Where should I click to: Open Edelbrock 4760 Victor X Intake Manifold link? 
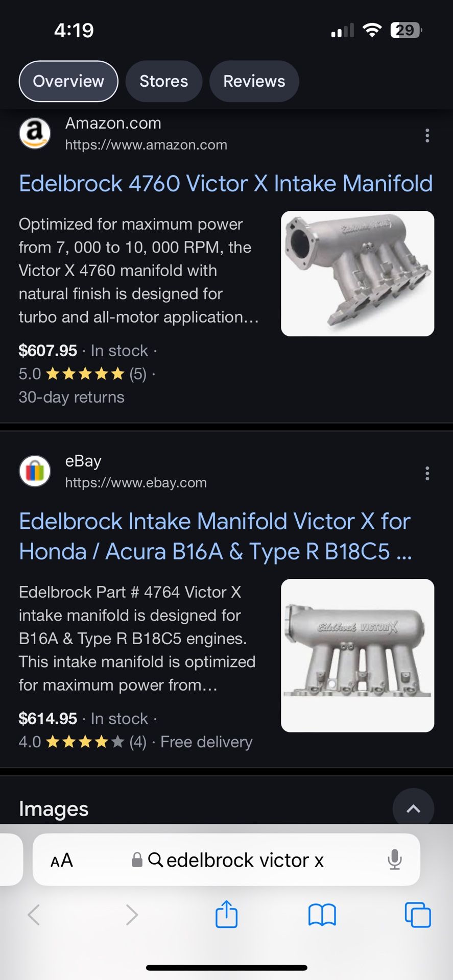pyautogui.click(x=226, y=183)
